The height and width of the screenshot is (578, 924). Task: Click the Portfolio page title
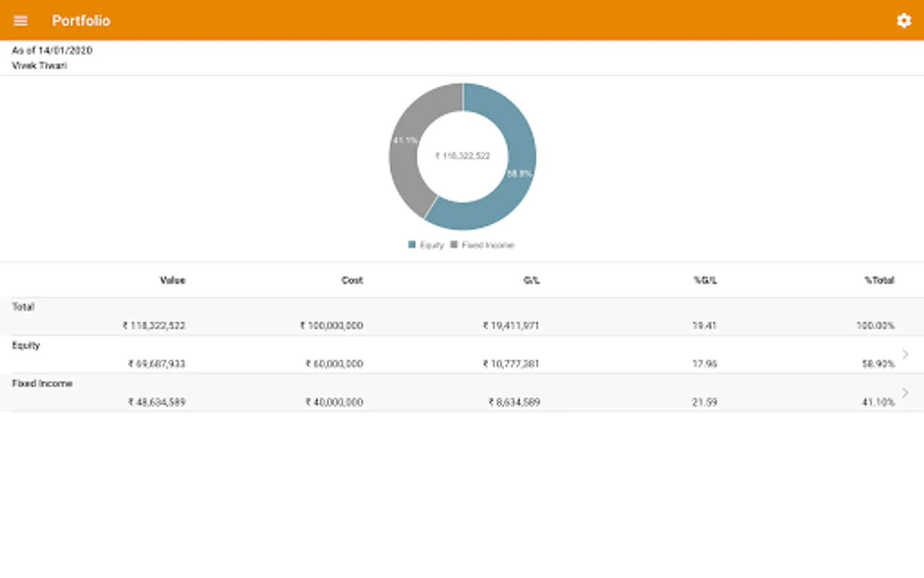point(81,21)
